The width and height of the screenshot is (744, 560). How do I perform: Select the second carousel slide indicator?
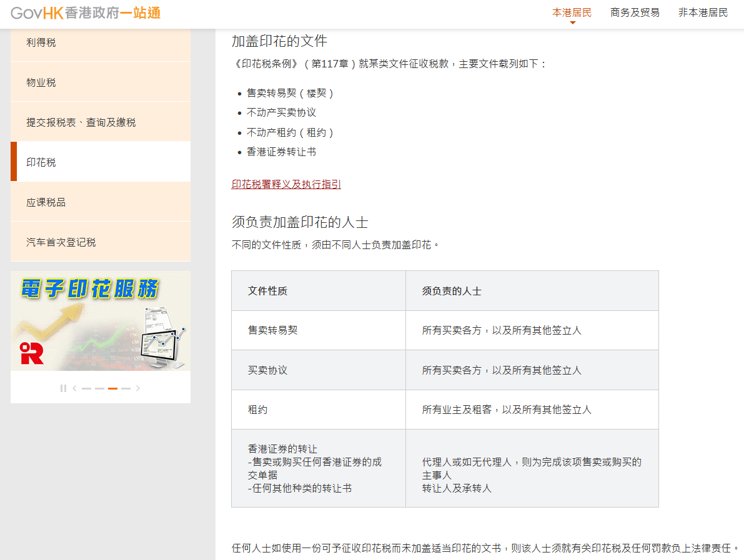pos(99,388)
